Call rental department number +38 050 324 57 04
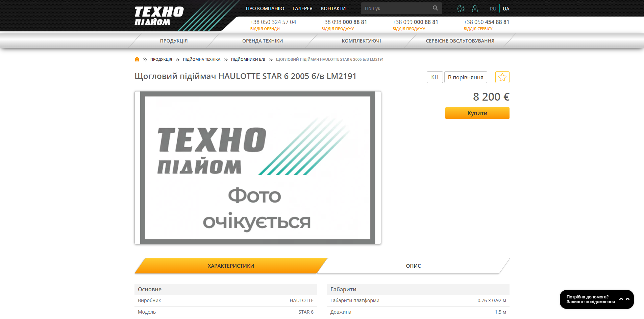 [x=273, y=22]
